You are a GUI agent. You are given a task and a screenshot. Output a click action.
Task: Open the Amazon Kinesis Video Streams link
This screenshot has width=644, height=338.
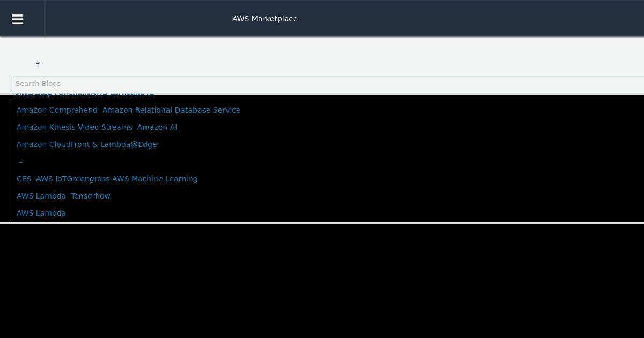[74, 127]
